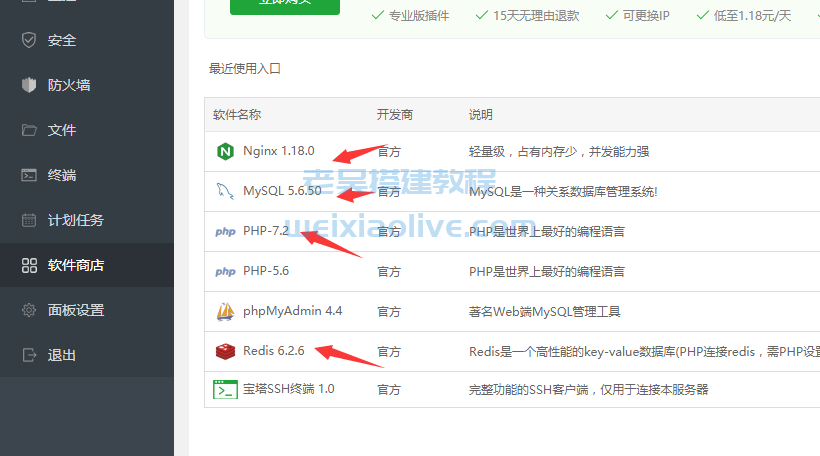The image size is (820, 456).
Task: Click the logout icon beside 退出
Action: point(29,355)
